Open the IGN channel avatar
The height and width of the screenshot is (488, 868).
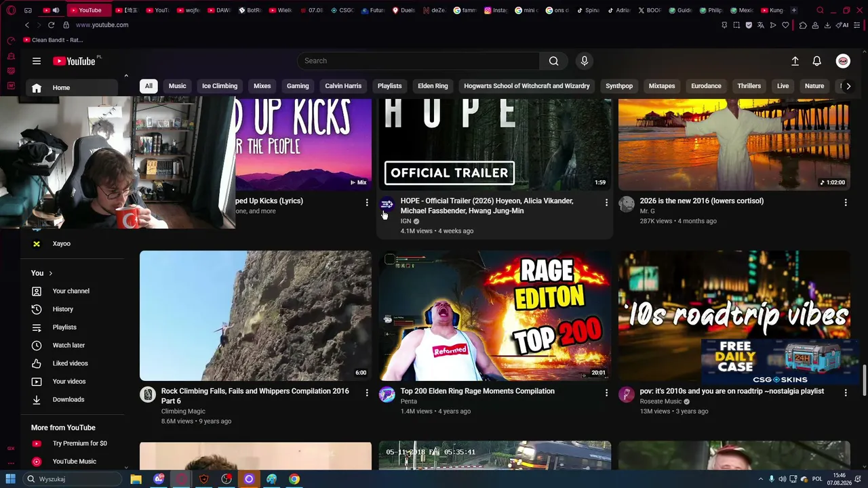pos(387,204)
